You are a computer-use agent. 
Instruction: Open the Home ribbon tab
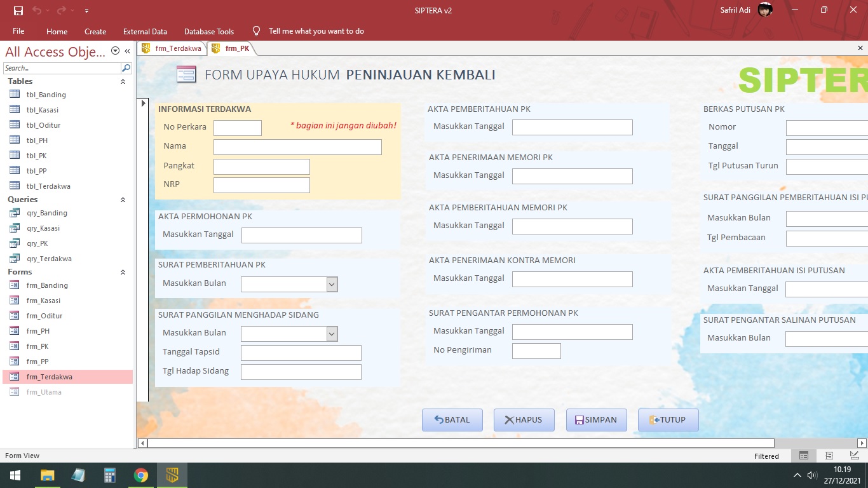57,31
